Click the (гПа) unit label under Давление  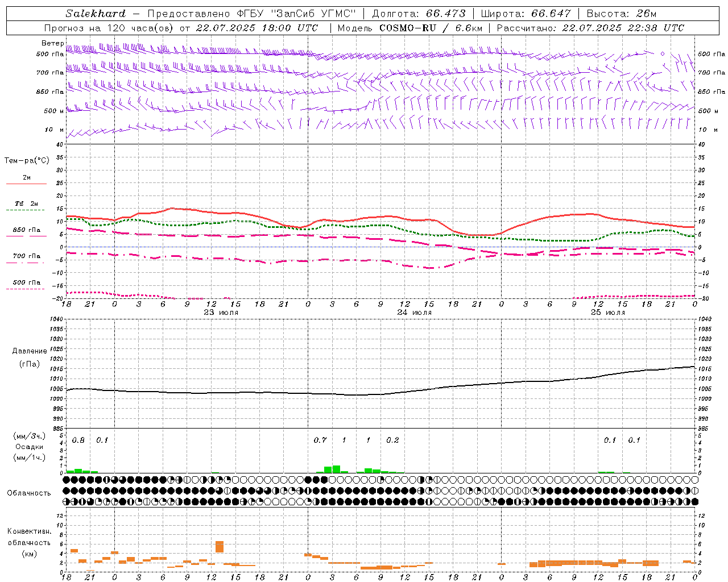tap(30, 364)
